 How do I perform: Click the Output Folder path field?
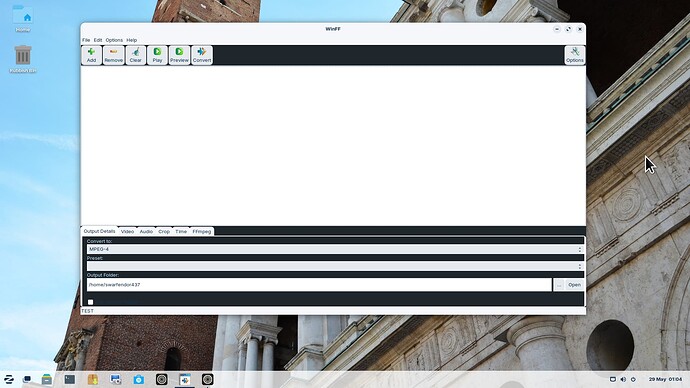[319, 285]
